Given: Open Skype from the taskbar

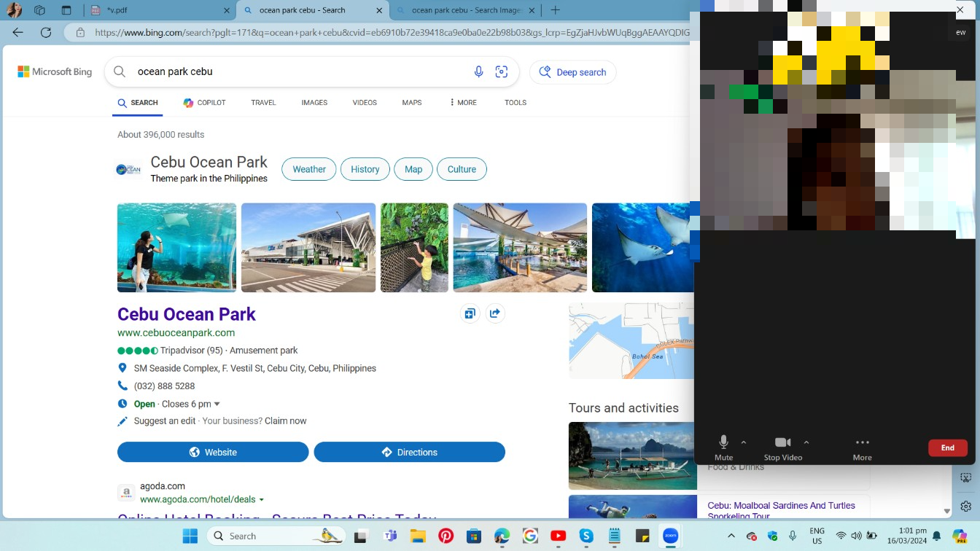Looking at the screenshot, I should click(586, 536).
